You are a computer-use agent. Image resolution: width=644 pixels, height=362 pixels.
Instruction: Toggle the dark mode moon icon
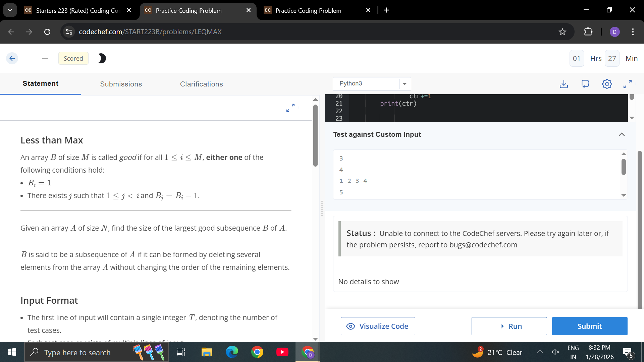point(102,58)
